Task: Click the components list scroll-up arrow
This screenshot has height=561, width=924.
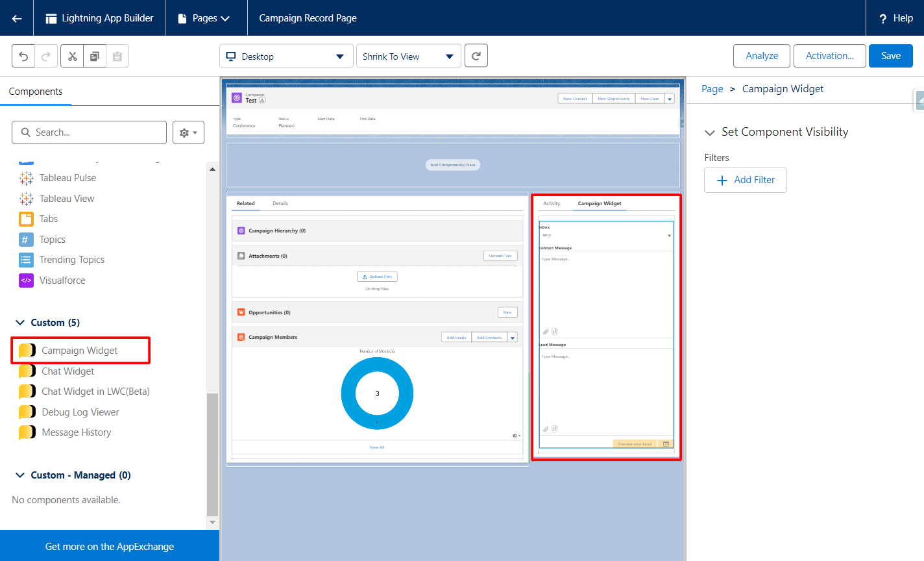Action: (x=212, y=169)
